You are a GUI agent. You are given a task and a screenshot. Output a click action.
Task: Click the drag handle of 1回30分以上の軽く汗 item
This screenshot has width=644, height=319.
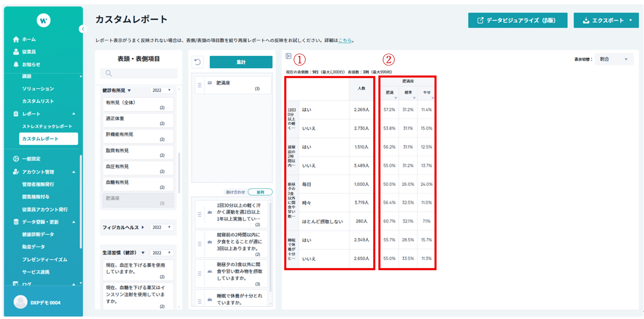coord(200,214)
